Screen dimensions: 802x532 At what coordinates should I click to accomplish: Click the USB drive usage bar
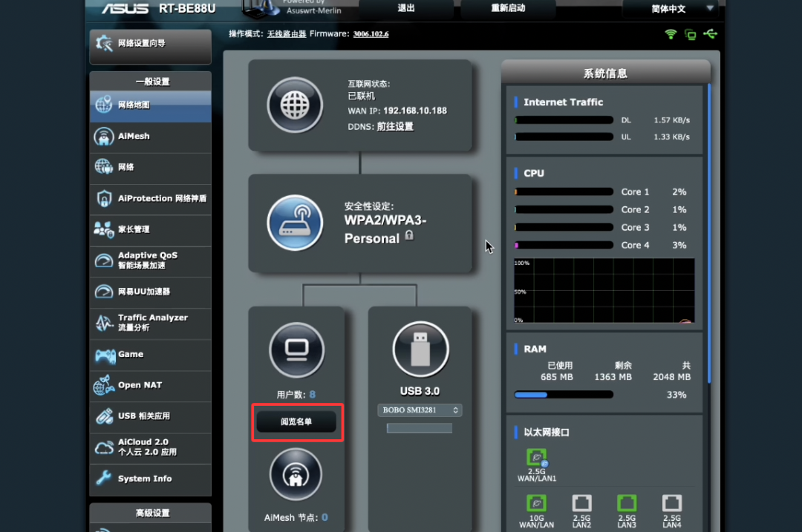click(x=420, y=428)
